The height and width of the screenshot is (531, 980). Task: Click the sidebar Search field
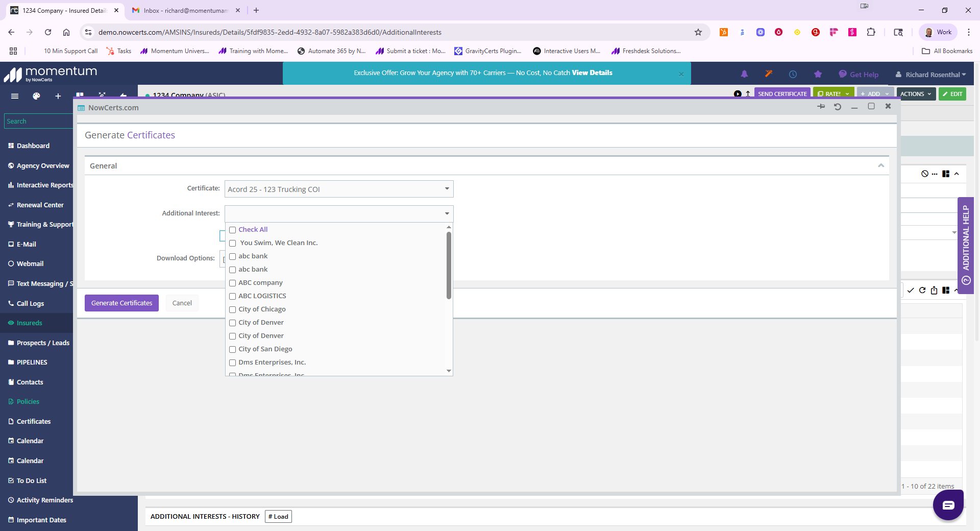click(39, 121)
